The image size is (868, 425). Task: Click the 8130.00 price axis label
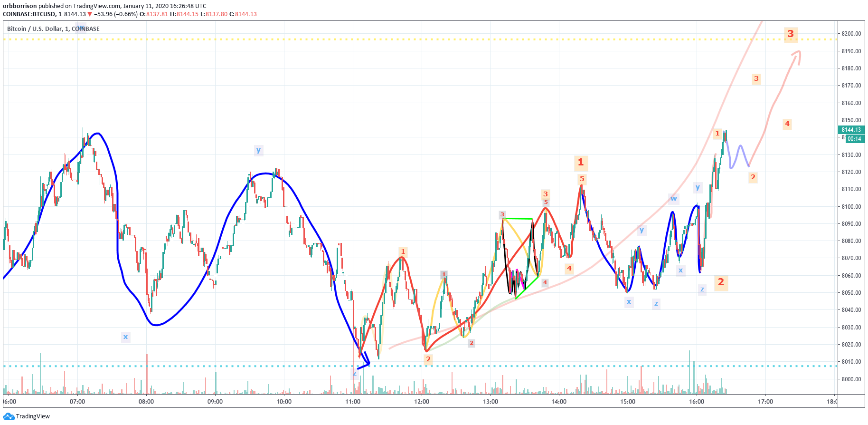point(851,155)
